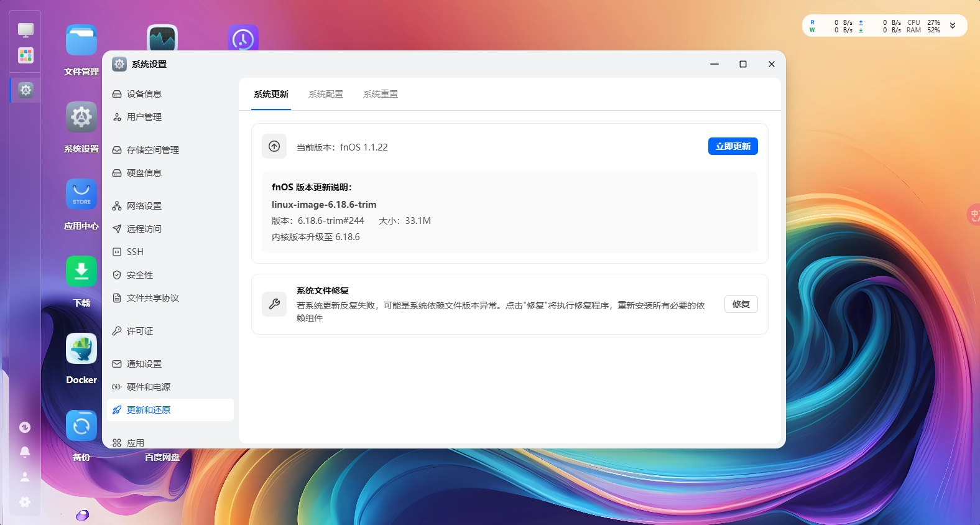Open 许可证 in the sidebar
The width and height of the screenshot is (980, 525).
[x=170, y=331]
